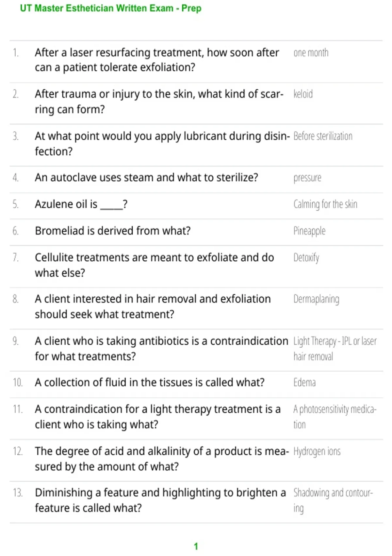This screenshot has width=392, height=556.
Task: Select the 'keloid' answer text
Action: (303, 94)
